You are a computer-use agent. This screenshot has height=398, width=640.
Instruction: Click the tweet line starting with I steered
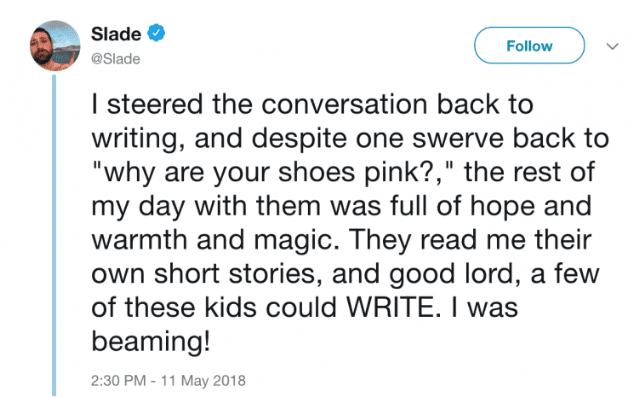[312, 105]
